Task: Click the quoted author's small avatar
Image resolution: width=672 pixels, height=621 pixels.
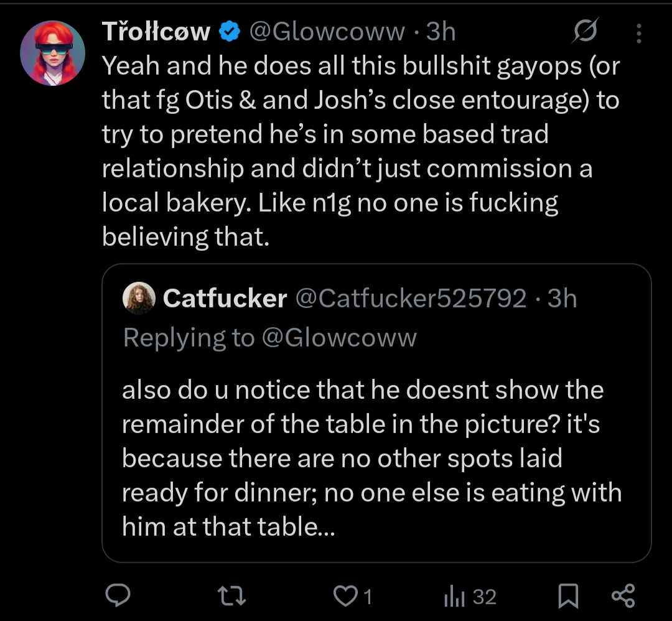Action: point(140,299)
